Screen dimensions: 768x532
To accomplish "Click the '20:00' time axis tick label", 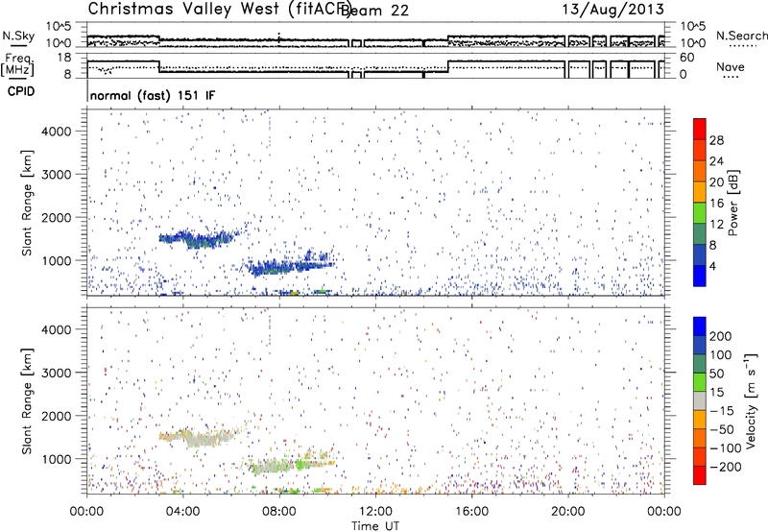I will 567,512.
